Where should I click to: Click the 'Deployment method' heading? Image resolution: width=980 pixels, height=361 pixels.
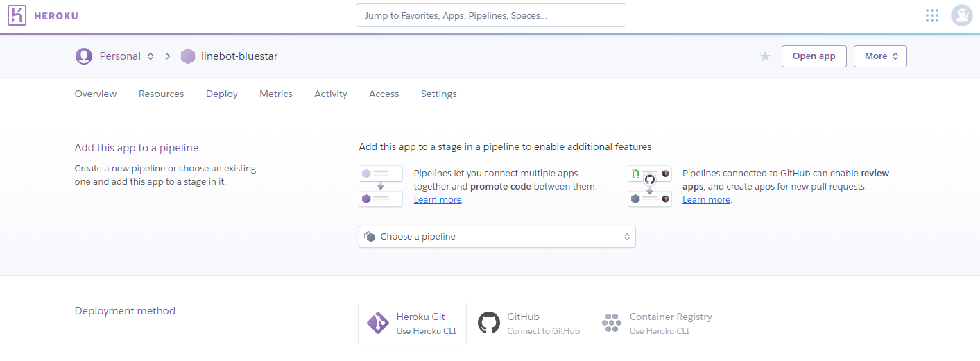click(125, 311)
